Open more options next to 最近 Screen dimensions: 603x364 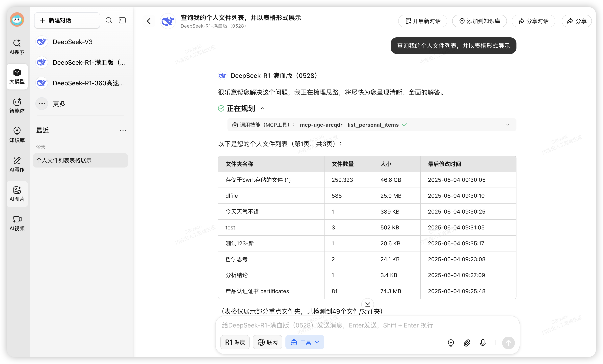pos(123,130)
